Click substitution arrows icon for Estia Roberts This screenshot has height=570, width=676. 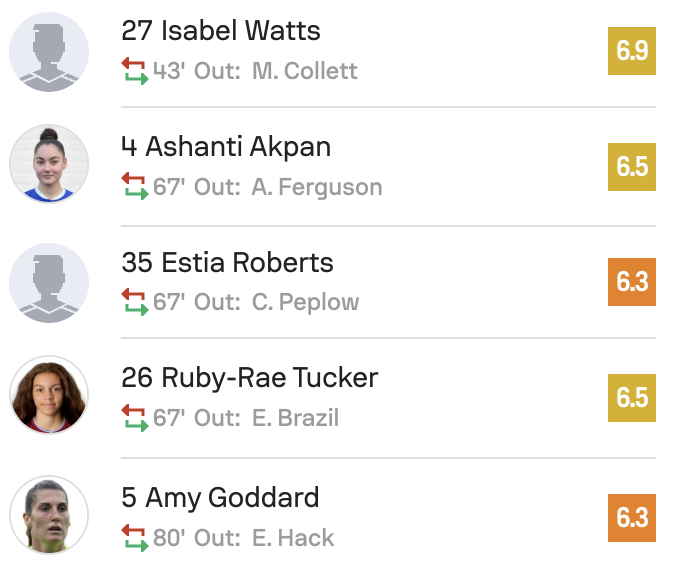(x=134, y=302)
